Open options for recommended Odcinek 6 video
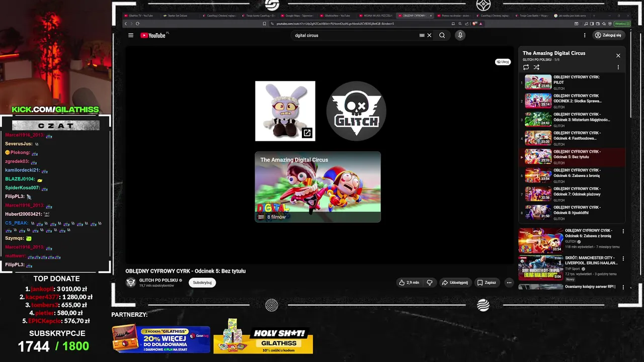This screenshot has height=362, width=644. pyautogui.click(x=623, y=231)
